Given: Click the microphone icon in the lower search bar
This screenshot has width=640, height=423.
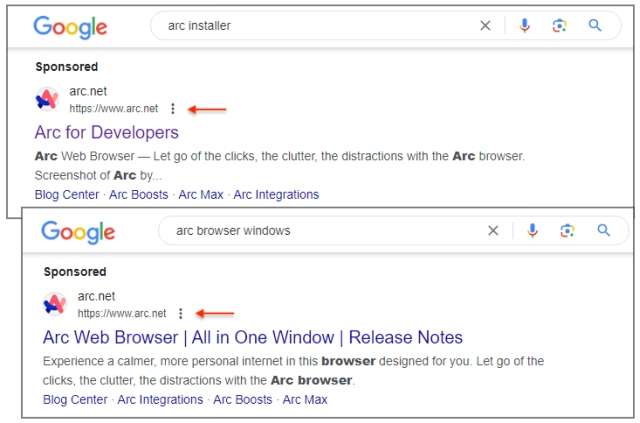Looking at the screenshot, I should (x=532, y=231).
